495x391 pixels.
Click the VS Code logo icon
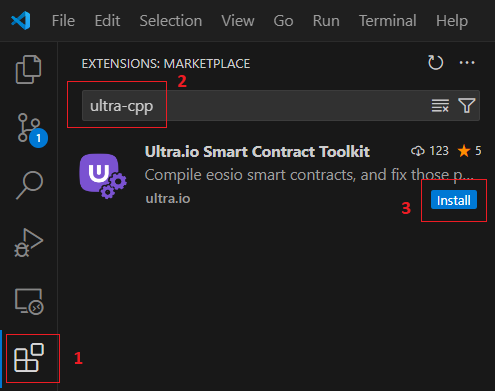pyautogui.click(x=21, y=21)
